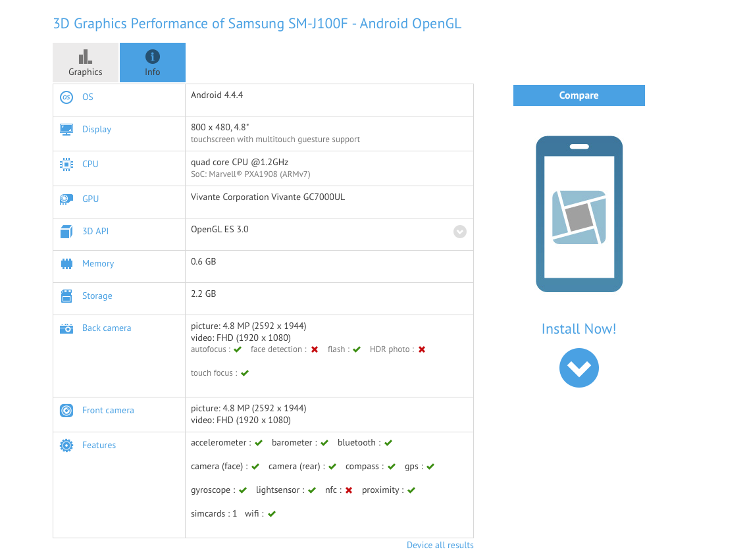Click the page title 3D Graphics Performance
Screen dimensions: 747x560
click(x=257, y=24)
